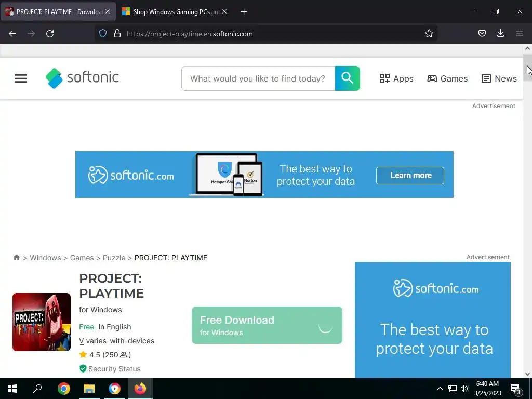Viewport: 532px width, 399px height.
Task: Click the 'varies-with-devices' version text
Action: [120, 341]
